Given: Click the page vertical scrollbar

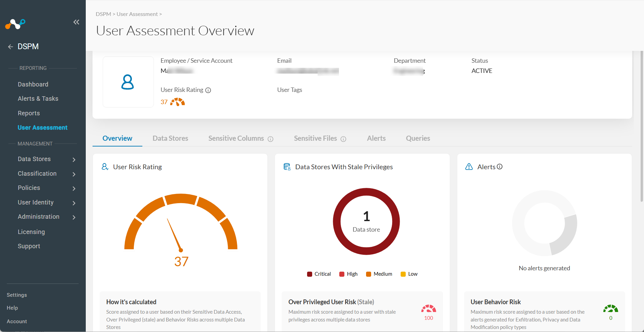Looking at the screenshot, I should click(x=642, y=125).
